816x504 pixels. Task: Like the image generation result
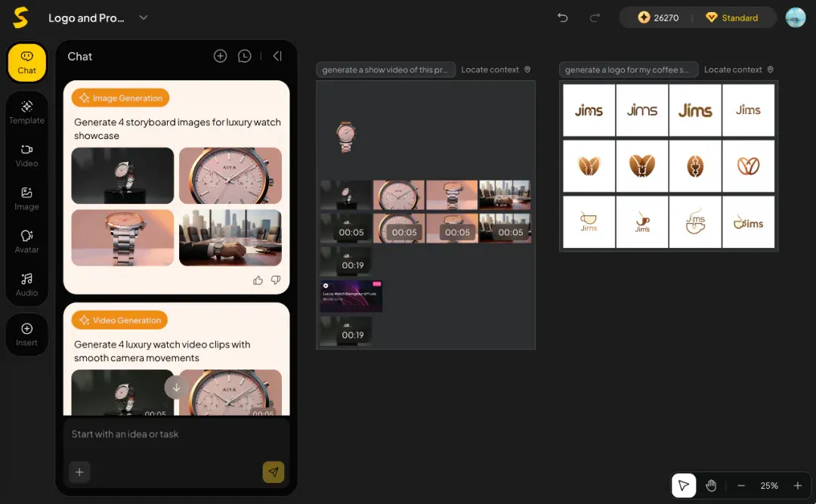coord(258,280)
